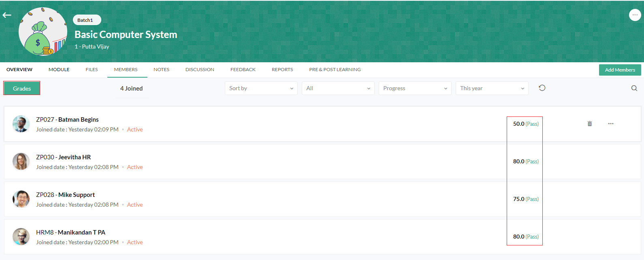
Task: Click instructor name 1 - Putta Vijay
Action: 92,47
